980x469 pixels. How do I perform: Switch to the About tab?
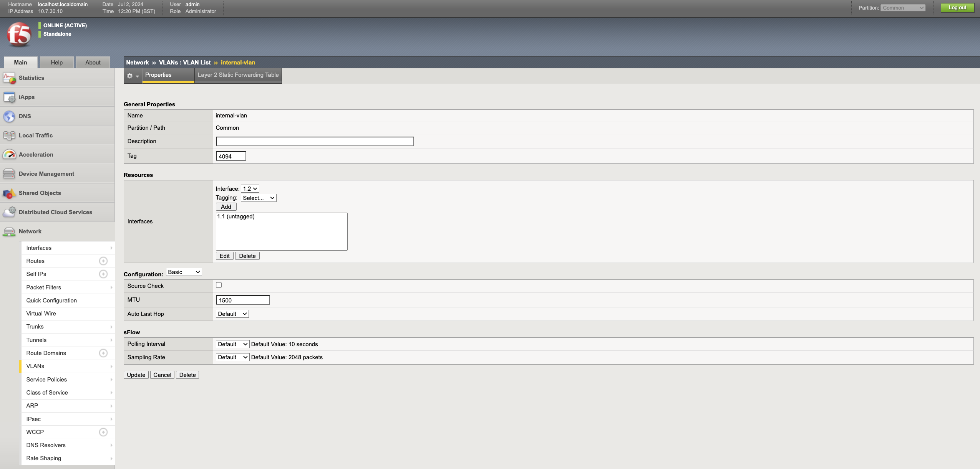[x=93, y=63]
